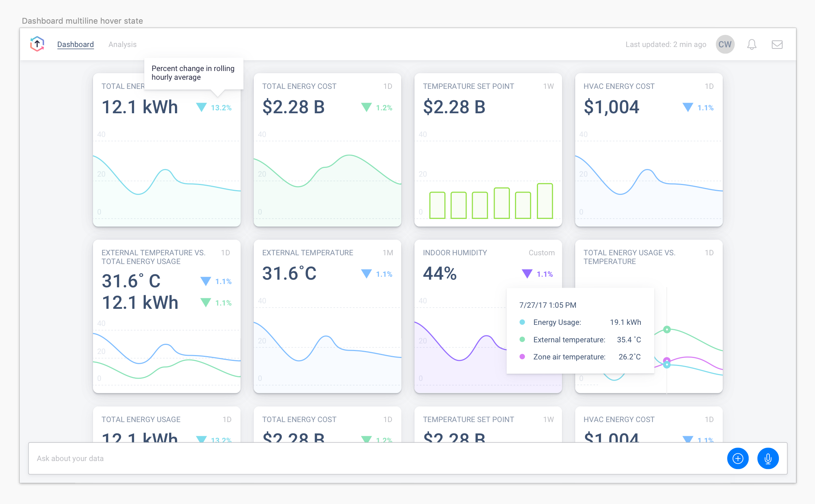Viewport: 815px width, 504px height.
Task: Open the mail envelope icon
Action: [x=777, y=44]
